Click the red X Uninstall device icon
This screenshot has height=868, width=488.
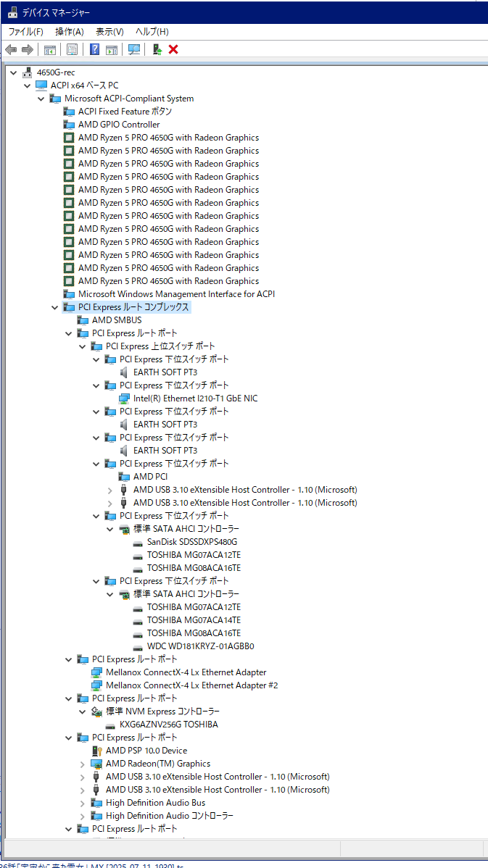(x=173, y=50)
